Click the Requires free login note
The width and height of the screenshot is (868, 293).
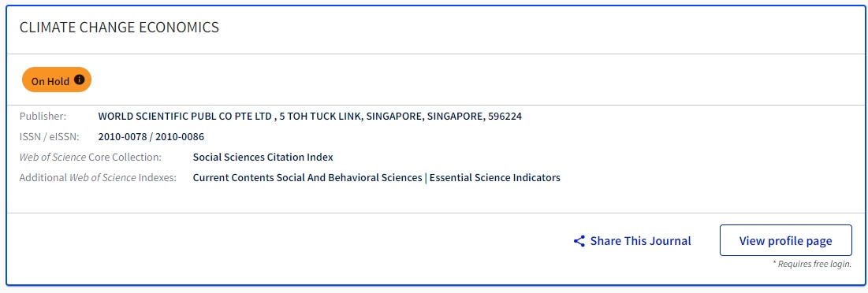[811, 264]
